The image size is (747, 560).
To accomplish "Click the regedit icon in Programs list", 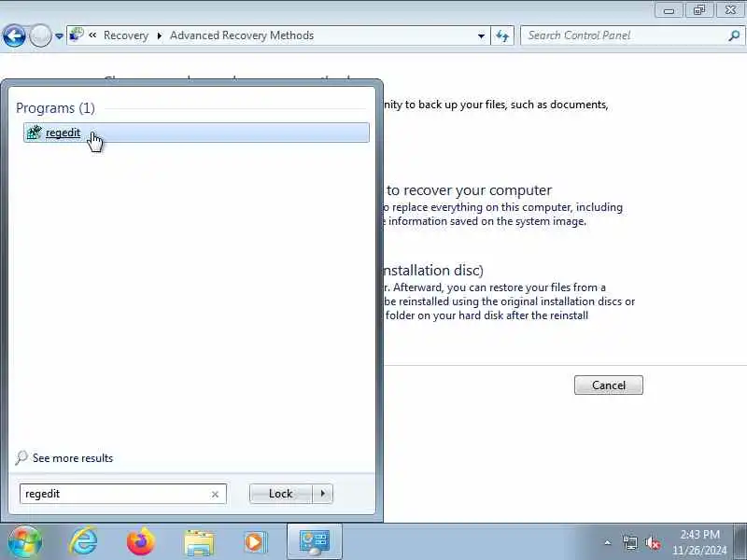I will point(34,133).
